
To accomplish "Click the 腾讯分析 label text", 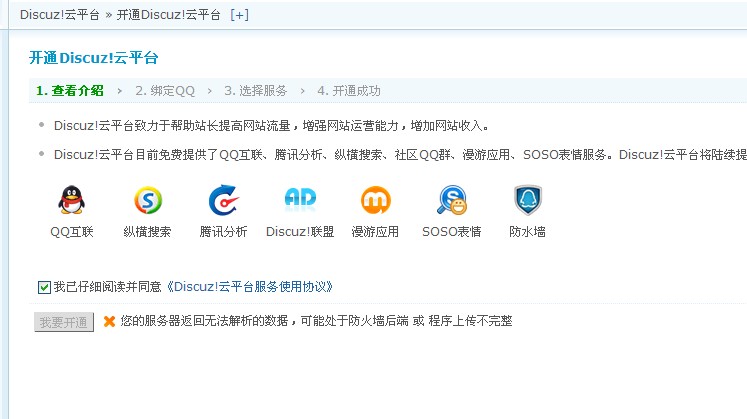I will (x=223, y=232).
